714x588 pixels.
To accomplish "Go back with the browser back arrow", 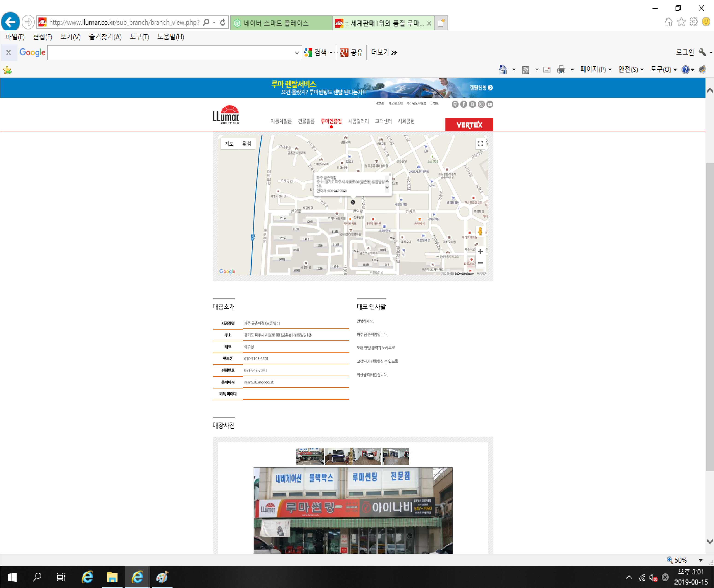I will (x=10, y=22).
